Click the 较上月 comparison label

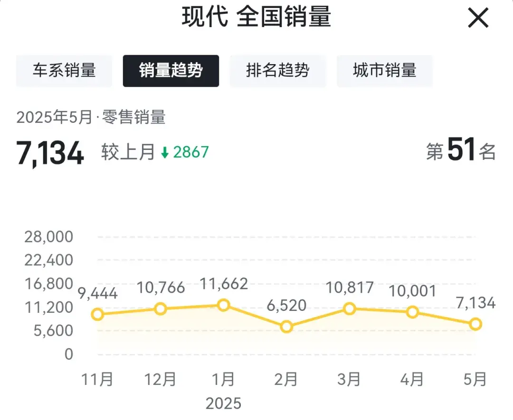pos(128,152)
